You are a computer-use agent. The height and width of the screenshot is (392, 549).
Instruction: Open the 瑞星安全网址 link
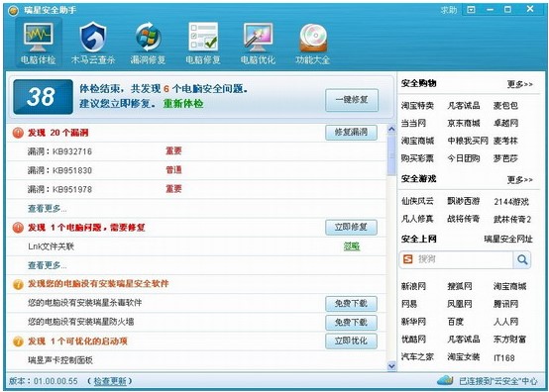point(508,240)
